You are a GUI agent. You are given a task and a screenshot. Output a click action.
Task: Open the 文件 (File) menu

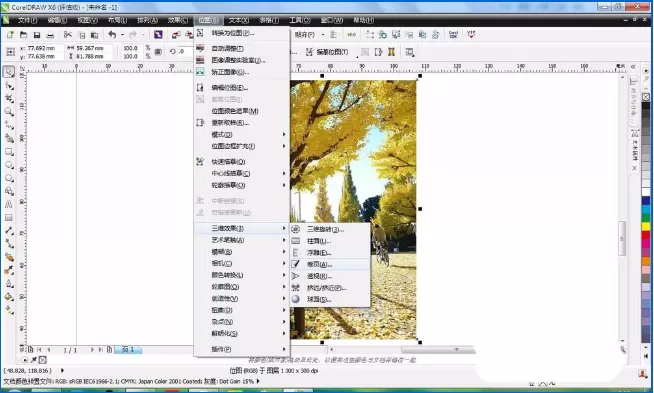click(x=28, y=20)
